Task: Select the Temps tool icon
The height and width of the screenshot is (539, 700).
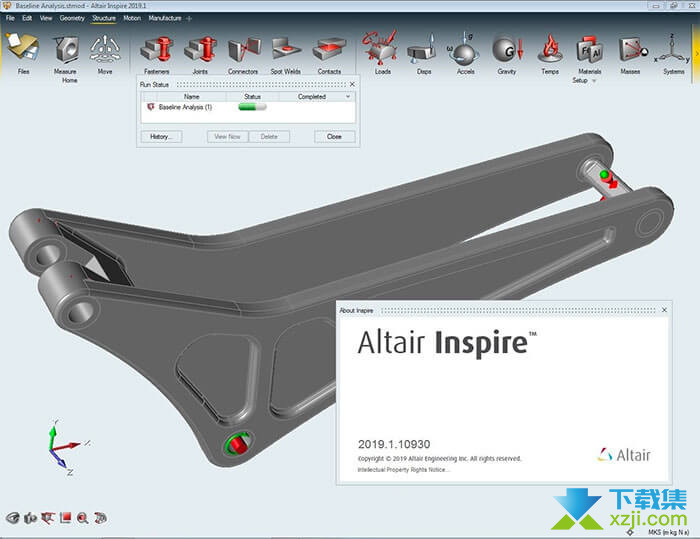Action: [550, 49]
